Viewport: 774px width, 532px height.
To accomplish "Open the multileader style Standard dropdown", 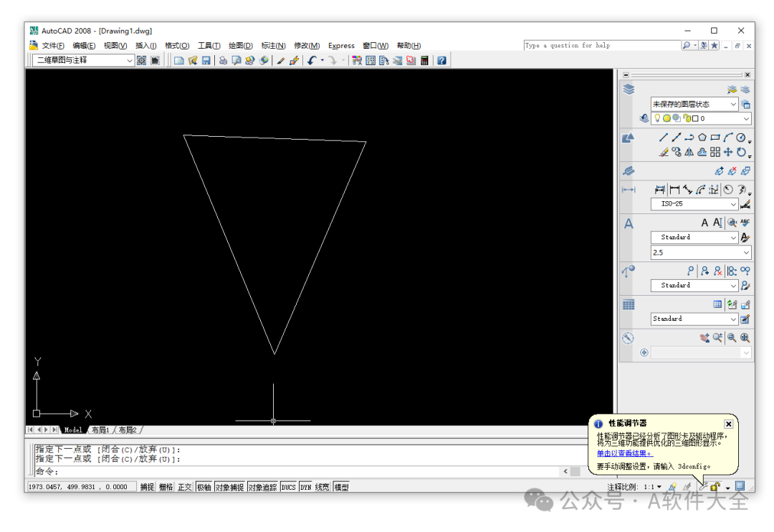I will (694, 286).
